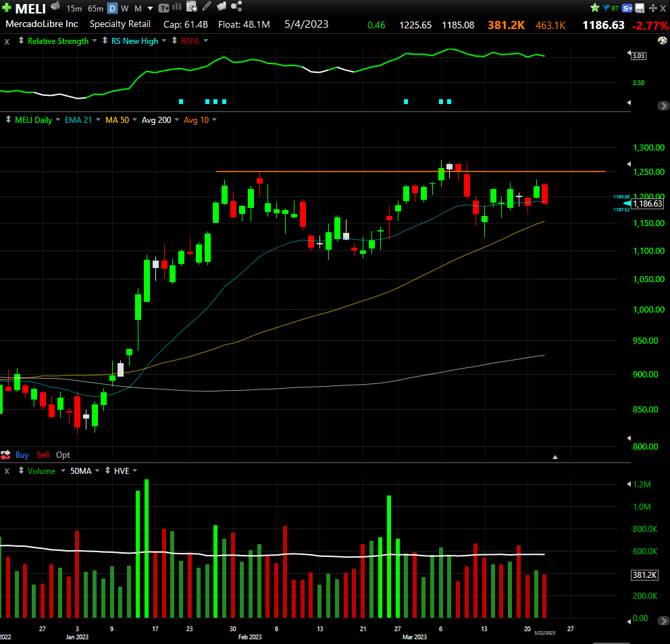Open the blue S dropdown
670x644 pixels.
627,8
